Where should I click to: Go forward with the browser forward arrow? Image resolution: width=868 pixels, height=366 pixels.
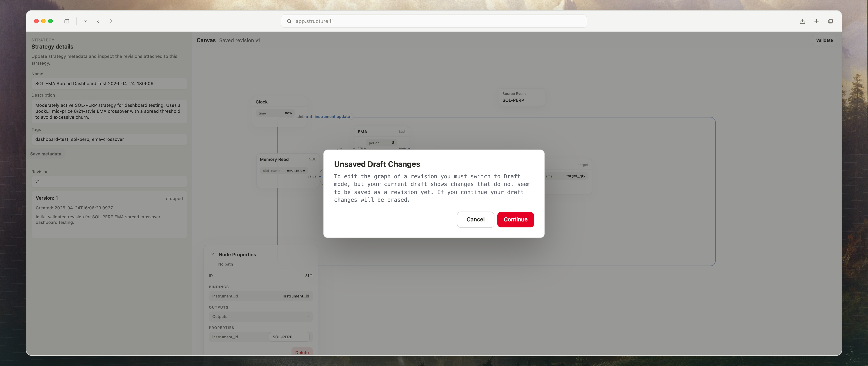click(x=111, y=21)
